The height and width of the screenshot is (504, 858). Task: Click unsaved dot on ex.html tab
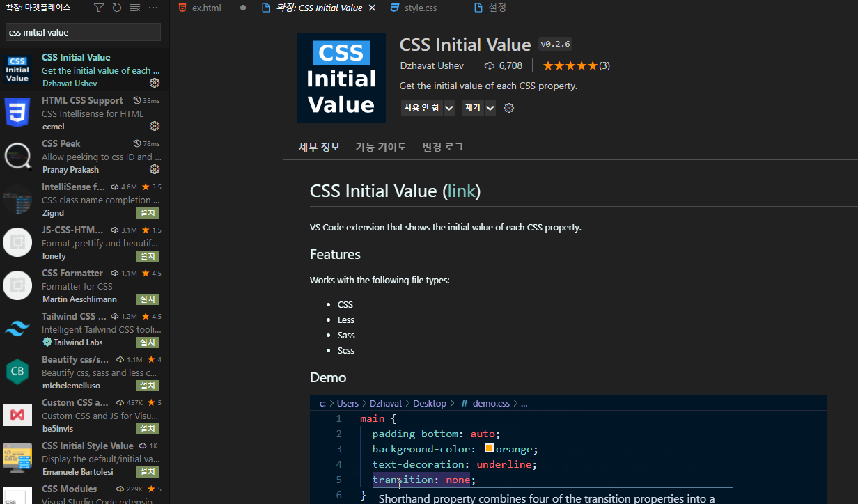pyautogui.click(x=243, y=8)
